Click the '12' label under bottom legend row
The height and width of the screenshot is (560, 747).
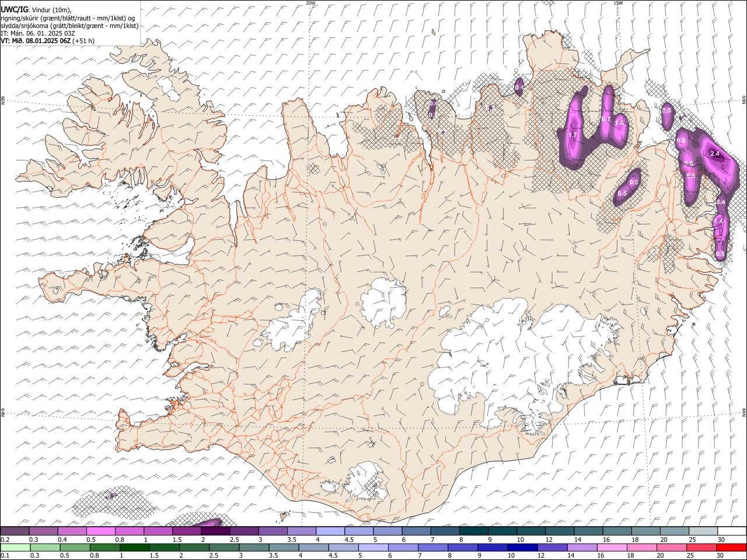point(541,556)
